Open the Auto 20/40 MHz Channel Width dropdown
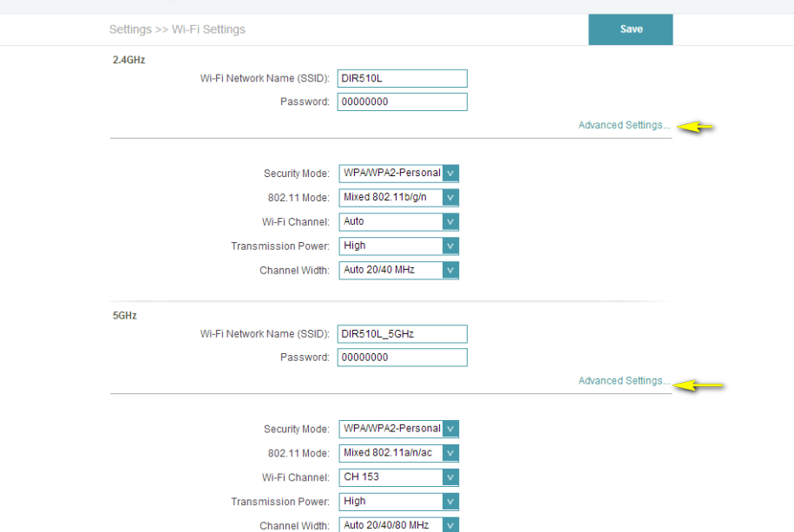Viewport: 794px width, 532px height. point(398,270)
